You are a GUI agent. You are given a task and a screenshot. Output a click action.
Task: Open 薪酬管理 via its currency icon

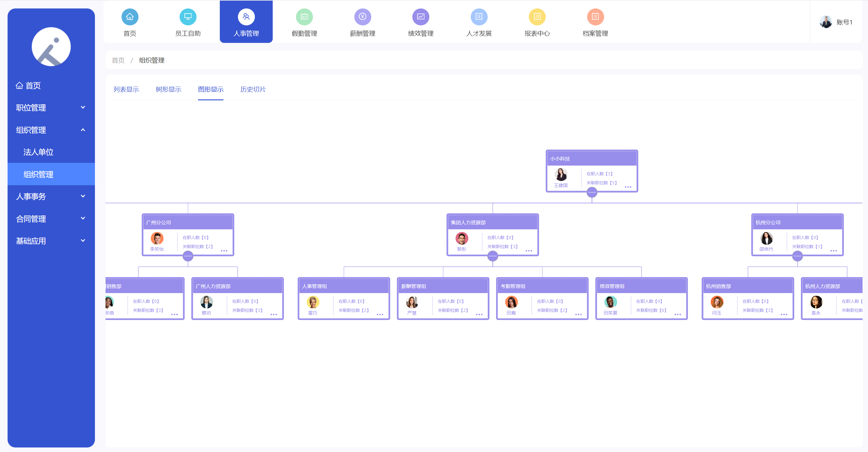362,17
